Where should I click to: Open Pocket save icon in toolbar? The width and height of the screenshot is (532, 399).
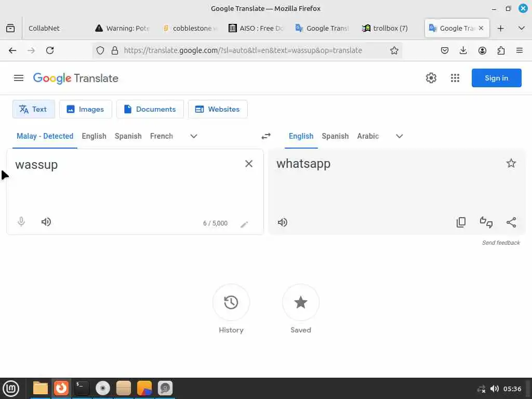coord(445,50)
